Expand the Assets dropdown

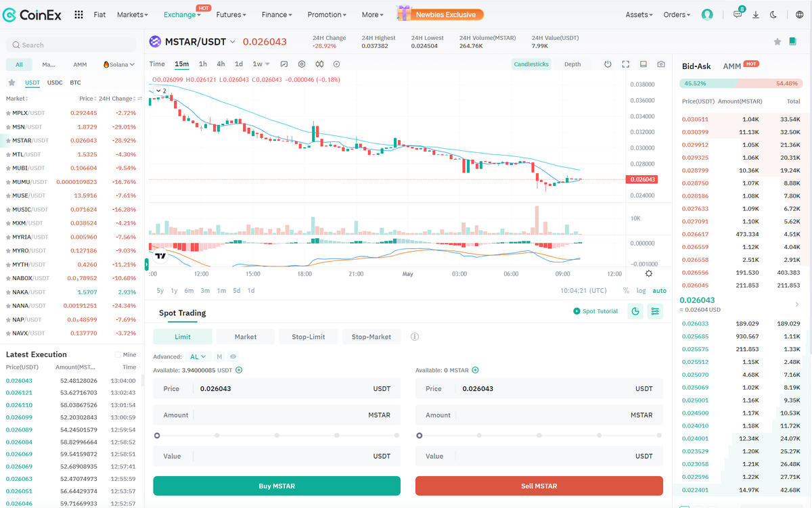click(x=639, y=14)
